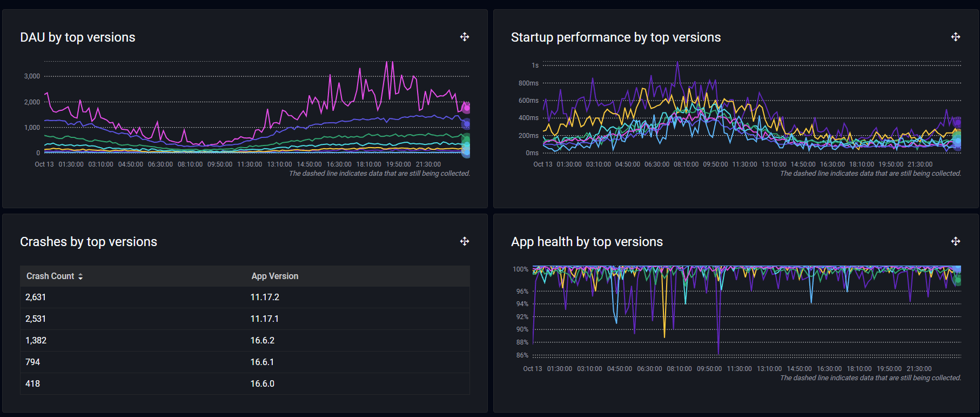Click the App health by top versions title
This screenshot has height=417, width=980.
click(587, 242)
